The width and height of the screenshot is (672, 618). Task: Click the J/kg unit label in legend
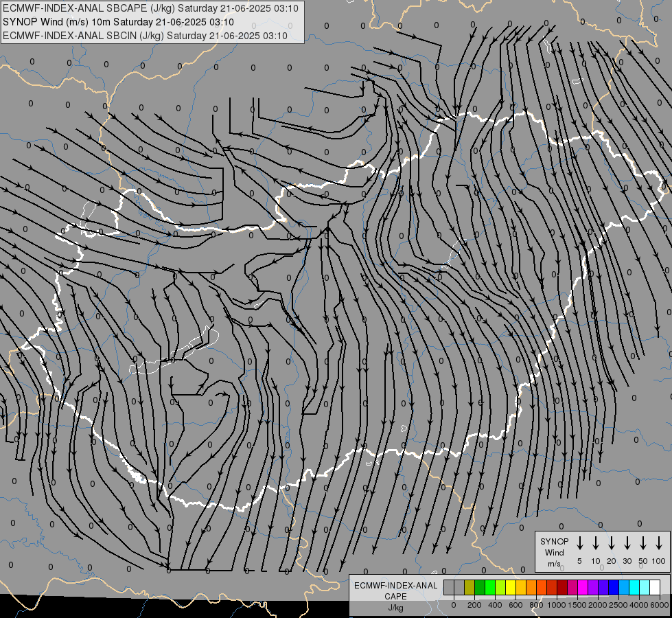(395, 608)
